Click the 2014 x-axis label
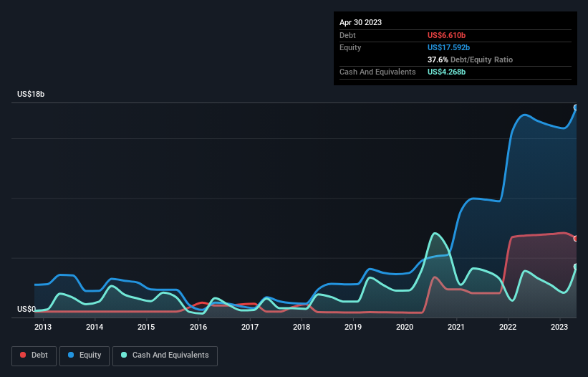The width and height of the screenshot is (588, 377). click(95, 327)
